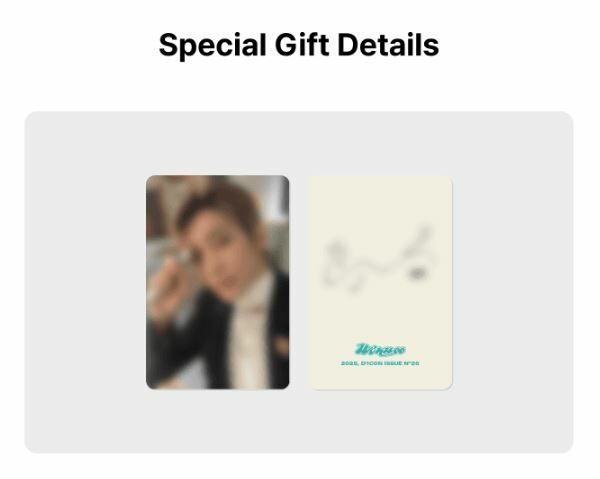Click the blurred signature on the cream card
600x479 pixels.
pyautogui.click(x=379, y=260)
